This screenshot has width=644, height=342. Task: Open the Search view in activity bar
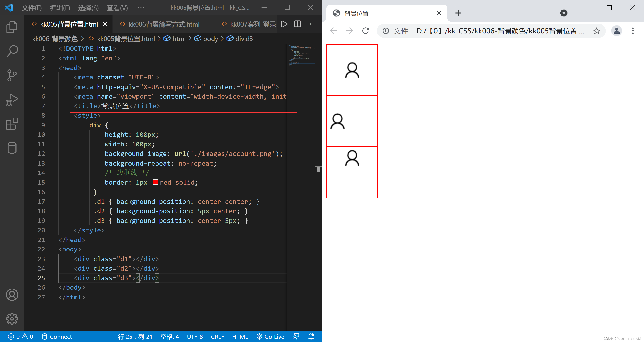coord(12,51)
